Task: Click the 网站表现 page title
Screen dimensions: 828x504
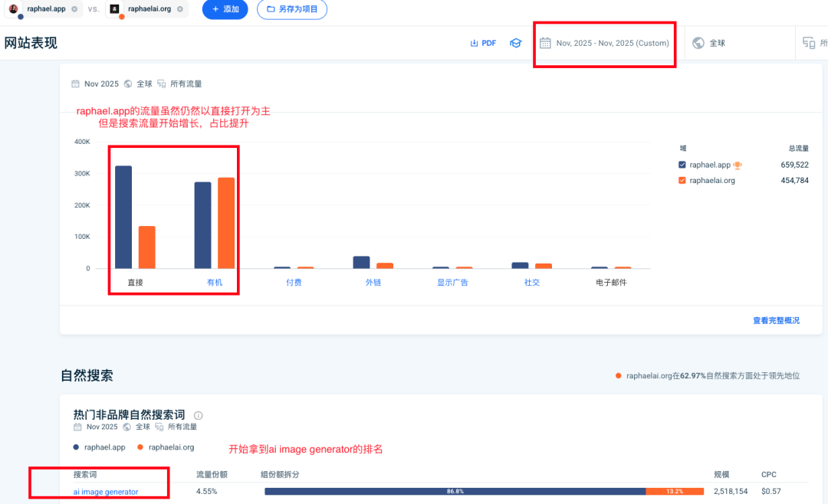Action: [x=31, y=43]
